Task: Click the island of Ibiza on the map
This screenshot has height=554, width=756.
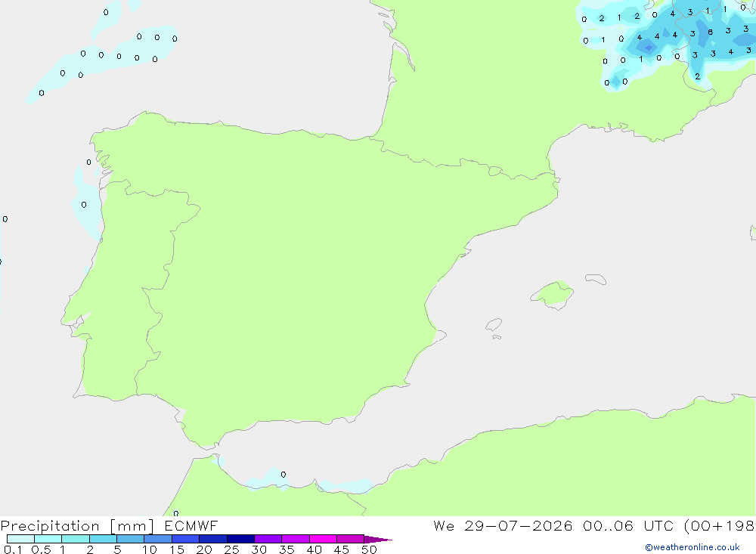Action: click(x=494, y=325)
